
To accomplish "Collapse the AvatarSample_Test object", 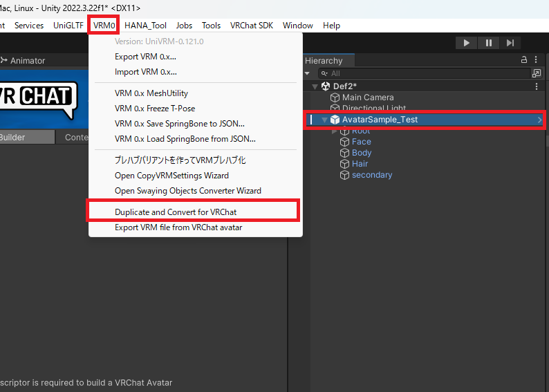I will [x=324, y=120].
